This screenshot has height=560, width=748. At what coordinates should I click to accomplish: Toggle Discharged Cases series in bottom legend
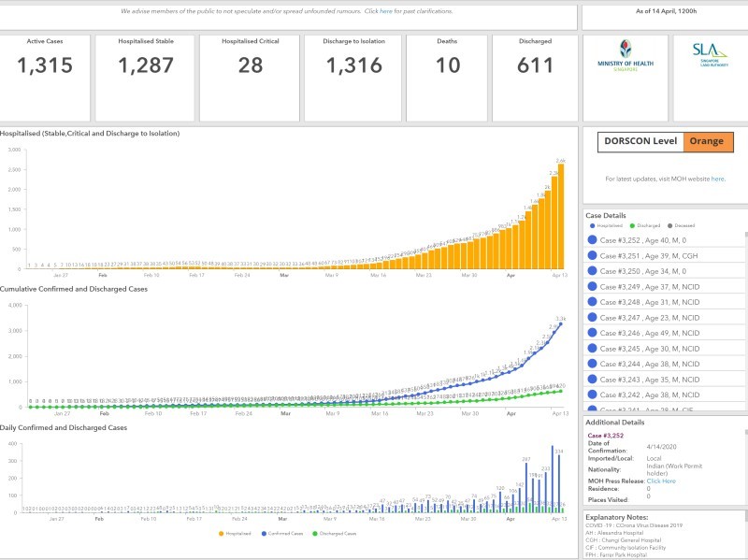(x=335, y=533)
